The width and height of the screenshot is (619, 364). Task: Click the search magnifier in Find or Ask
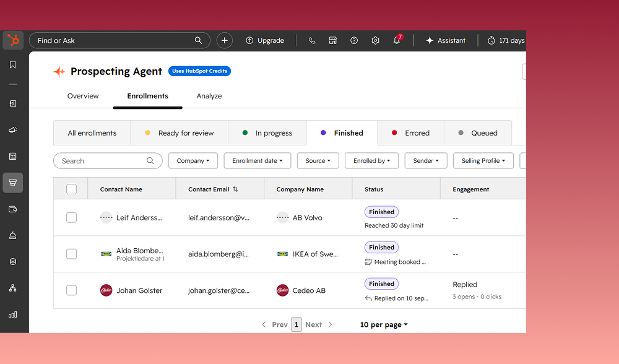(x=198, y=40)
